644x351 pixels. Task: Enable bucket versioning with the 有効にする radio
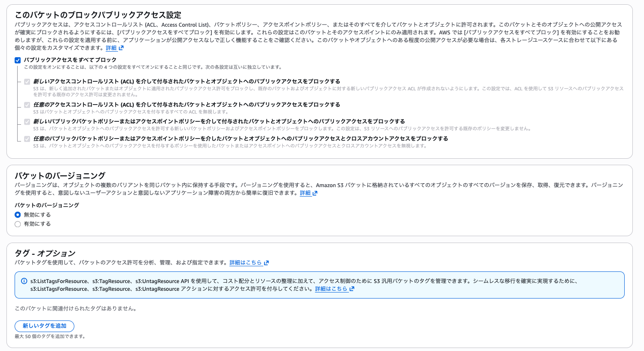click(18, 224)
